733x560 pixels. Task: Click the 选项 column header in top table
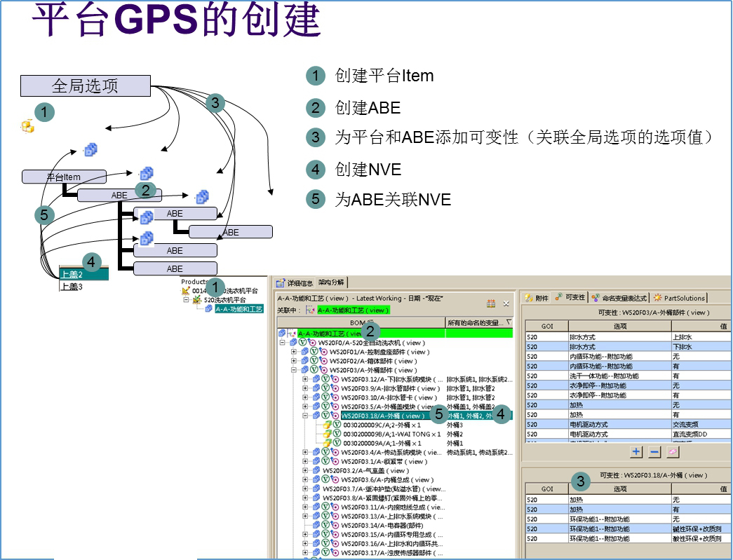click(620, 326)
